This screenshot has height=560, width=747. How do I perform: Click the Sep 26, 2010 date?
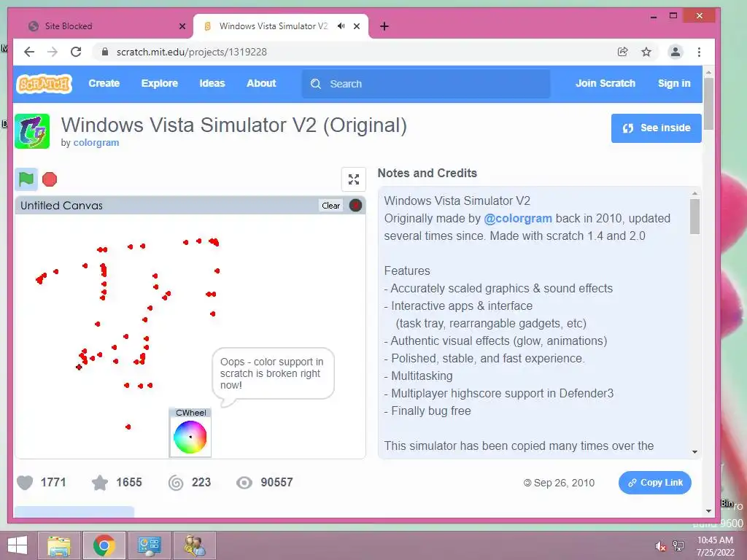[x=564, y=483]
